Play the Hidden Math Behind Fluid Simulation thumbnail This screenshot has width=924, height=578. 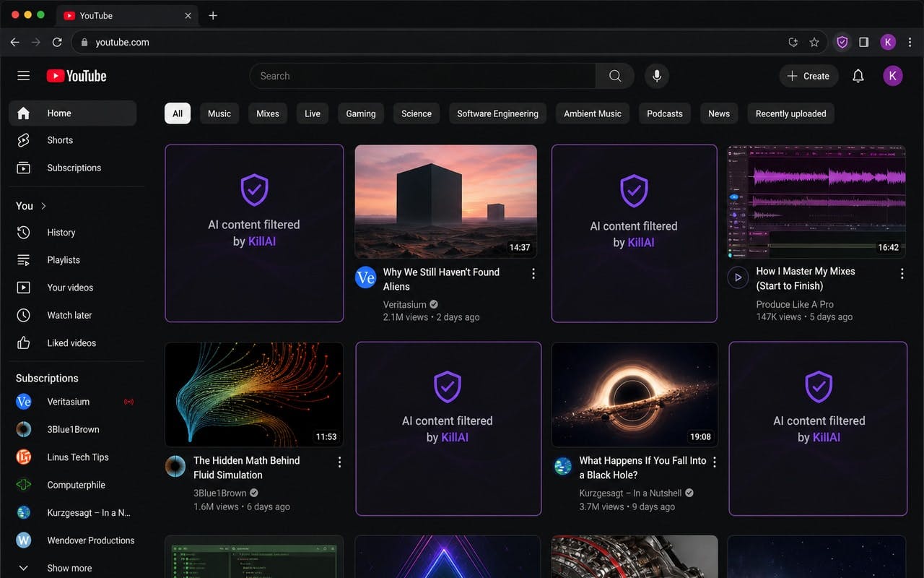tap(254, 394)
